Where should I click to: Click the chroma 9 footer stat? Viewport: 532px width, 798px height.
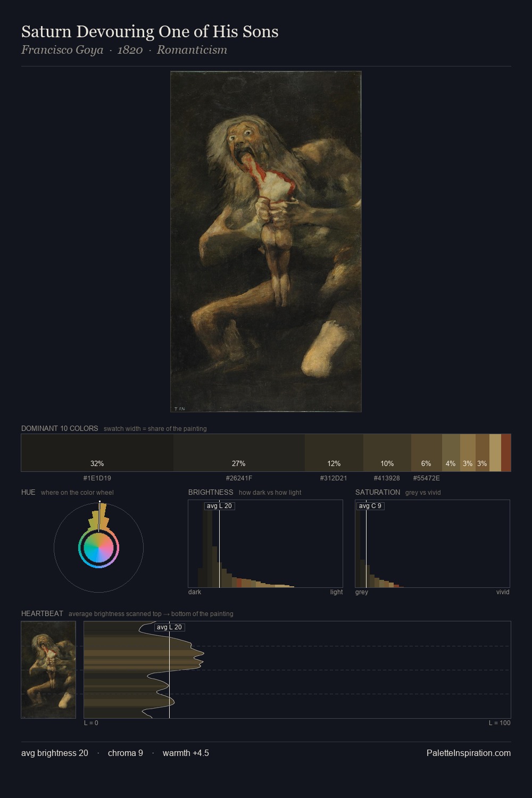point(126,753)
